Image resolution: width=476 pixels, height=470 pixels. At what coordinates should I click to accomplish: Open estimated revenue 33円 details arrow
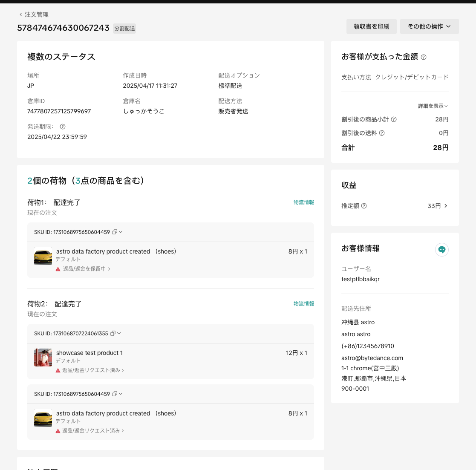[446, 206]
